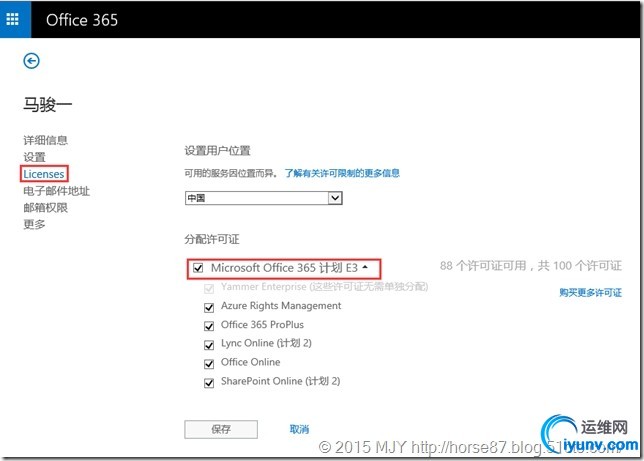Click the 取消 link

299,429
